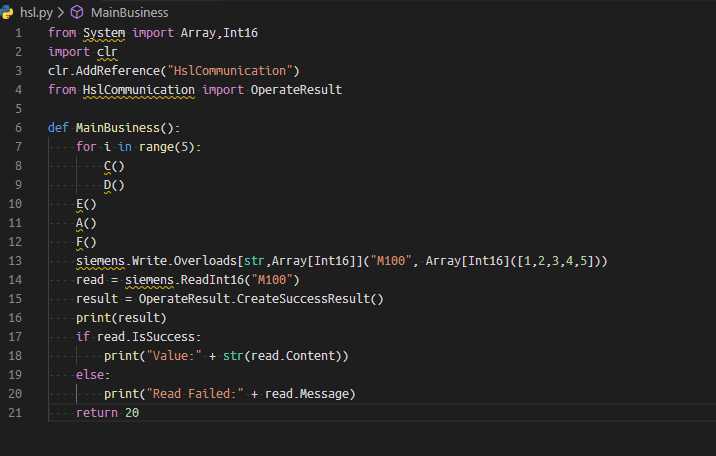Click 'MainBusiness' in the def line
This screenshot has width=716, height=456.
click(118, 128)
